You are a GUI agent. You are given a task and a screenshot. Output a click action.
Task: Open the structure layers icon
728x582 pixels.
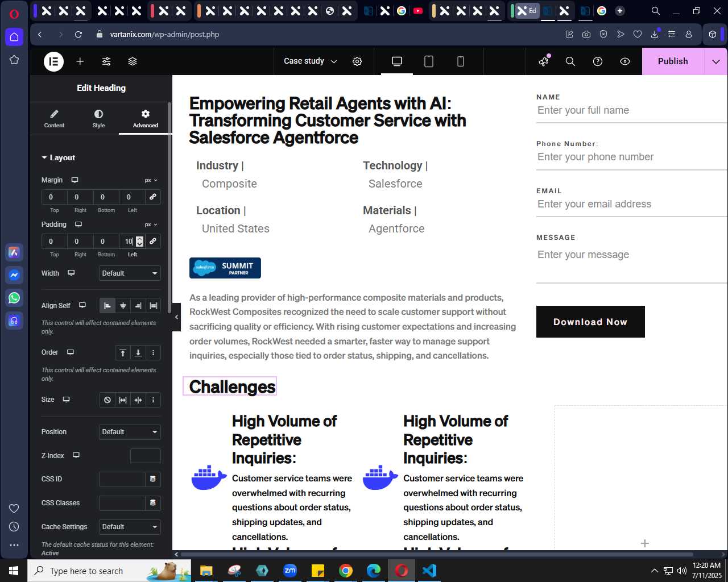(x=133, y=61)
